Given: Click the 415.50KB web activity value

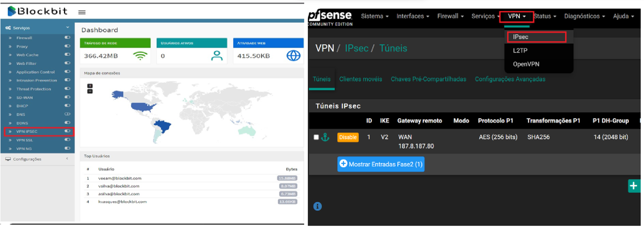Looking at the screenshot, I should coord(253,56).
